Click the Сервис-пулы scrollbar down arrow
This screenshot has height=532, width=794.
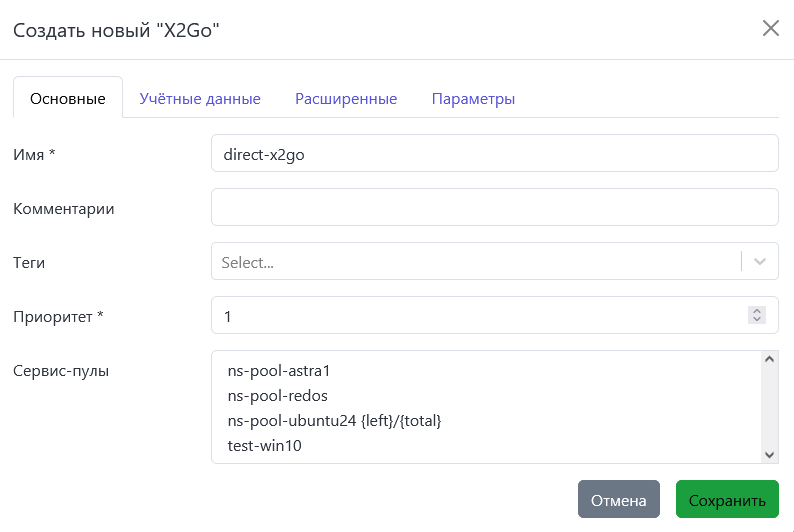click(x=769, y=455)
